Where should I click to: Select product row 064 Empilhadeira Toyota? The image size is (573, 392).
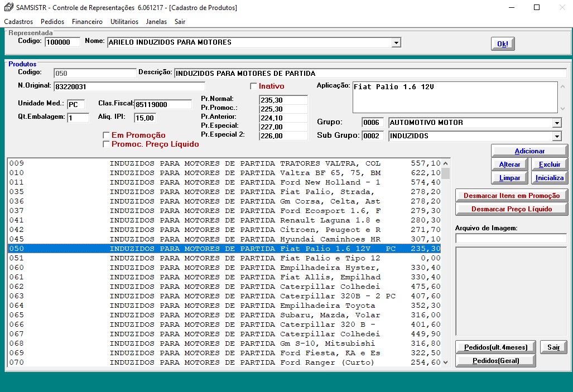tap(224, 306)
